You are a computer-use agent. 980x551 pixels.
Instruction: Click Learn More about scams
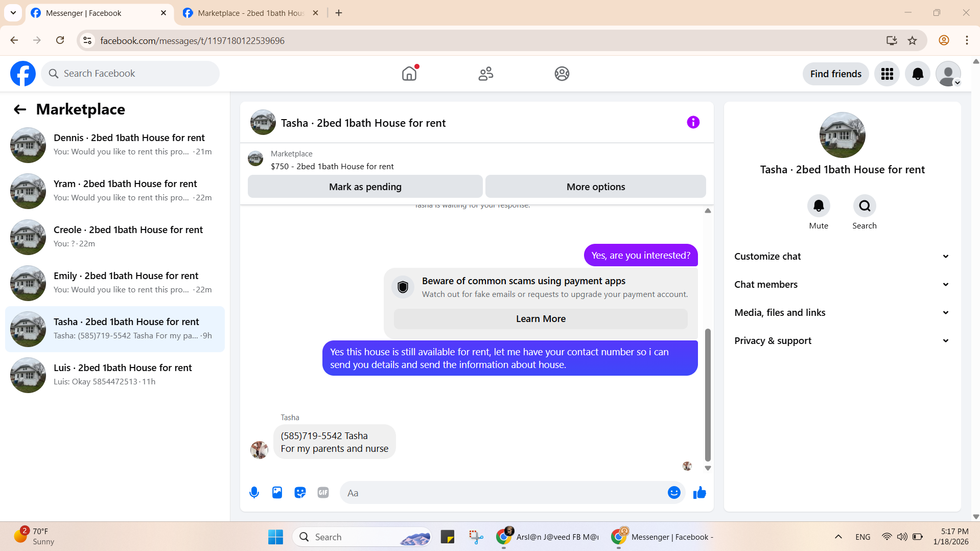click(541, 319)
